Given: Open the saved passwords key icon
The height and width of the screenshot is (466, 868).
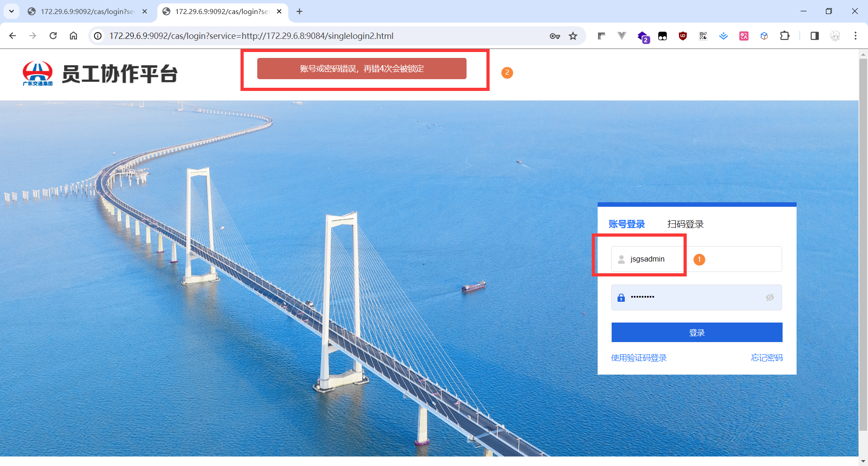Looking at the screenshot, I should [x=555, y=36].
